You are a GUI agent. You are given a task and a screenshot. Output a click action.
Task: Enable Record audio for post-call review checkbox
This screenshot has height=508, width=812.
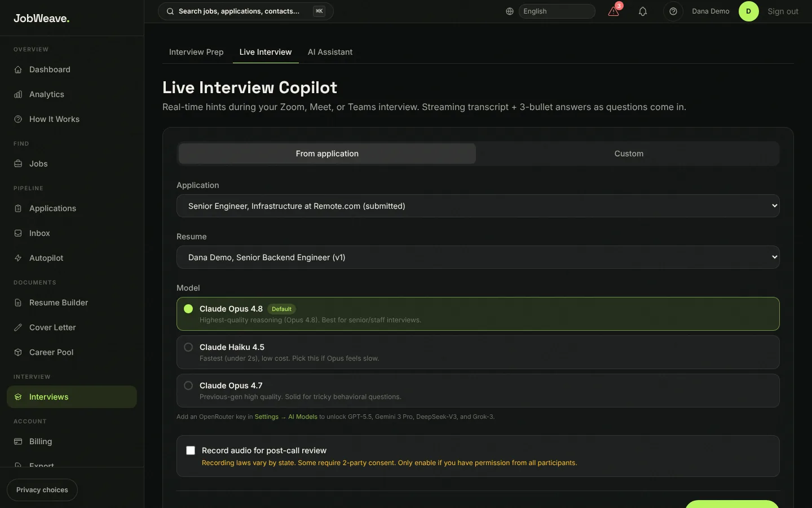[x=191, y=450]
